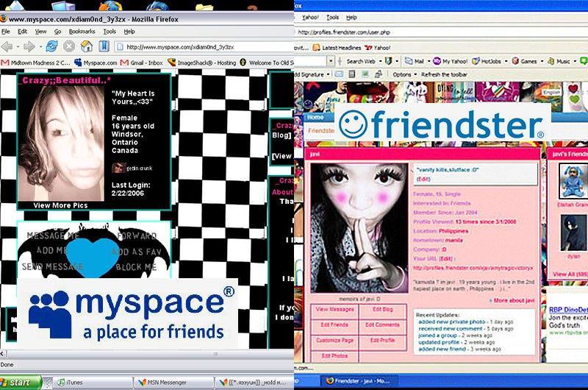The image size is (588, 390).
Task: Open the 'Welcome To Old S...' bookmark
Action: click(x=267, y=63)
